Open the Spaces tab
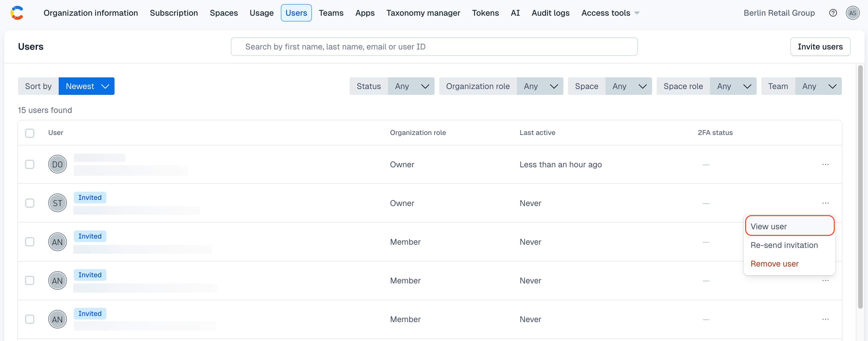This screenshot has width=868, height=341. 224,13
